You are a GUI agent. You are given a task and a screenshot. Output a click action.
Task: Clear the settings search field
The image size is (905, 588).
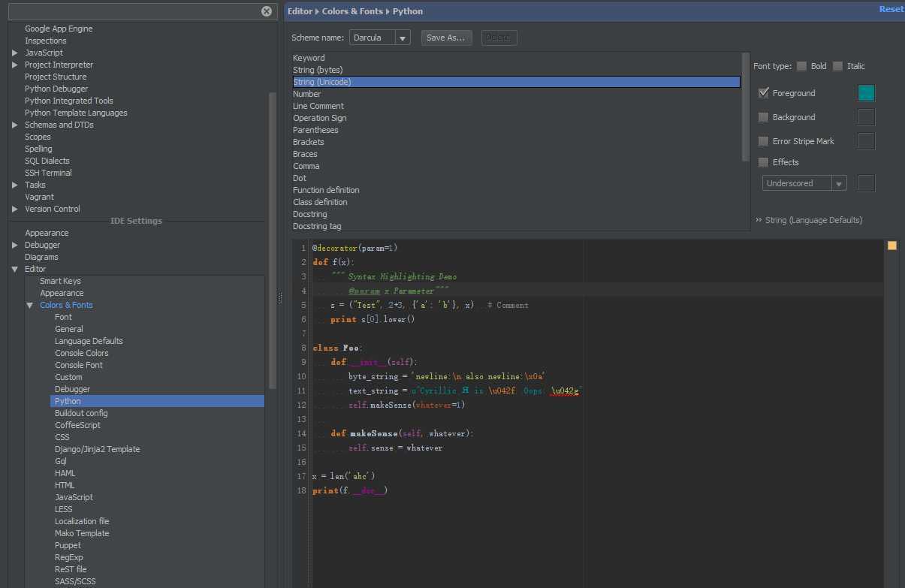pyautogui.click(x=267, y=11)
